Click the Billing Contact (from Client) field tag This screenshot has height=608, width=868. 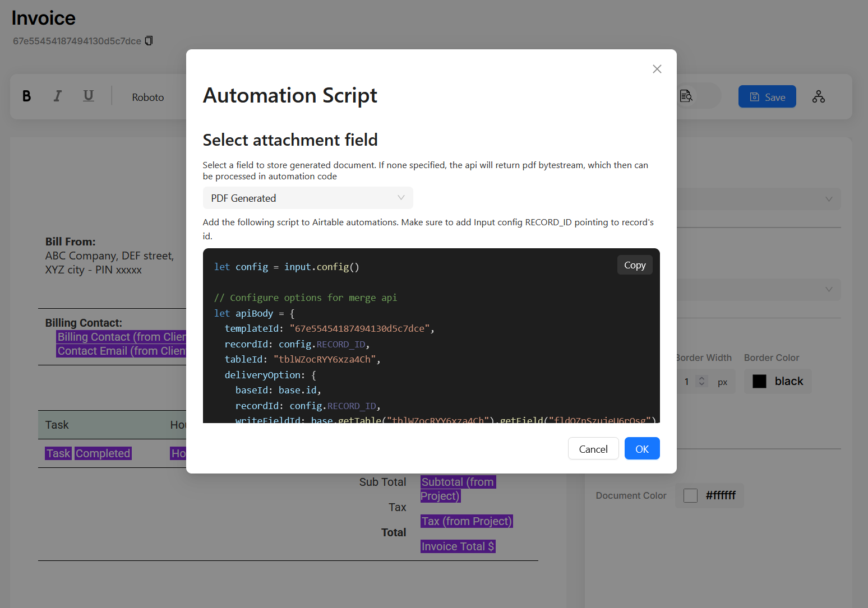[x=121, y=337]
